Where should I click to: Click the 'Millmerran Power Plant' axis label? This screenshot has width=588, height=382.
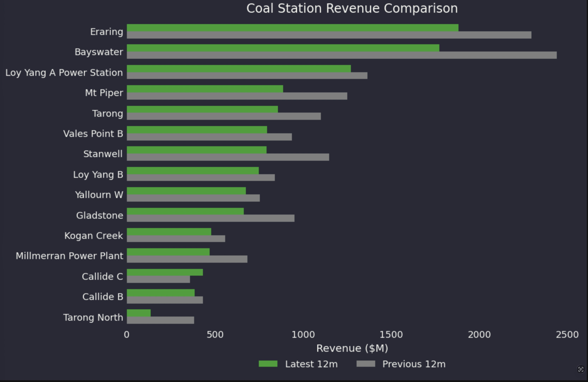click(x=69, y=256)
